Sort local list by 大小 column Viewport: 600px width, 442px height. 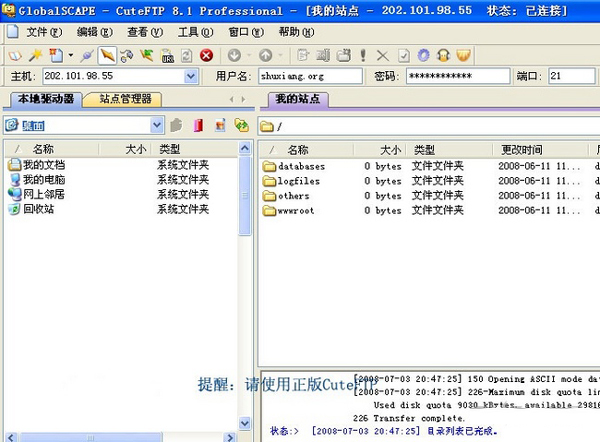pyautogui.click(x=125, y=149)
